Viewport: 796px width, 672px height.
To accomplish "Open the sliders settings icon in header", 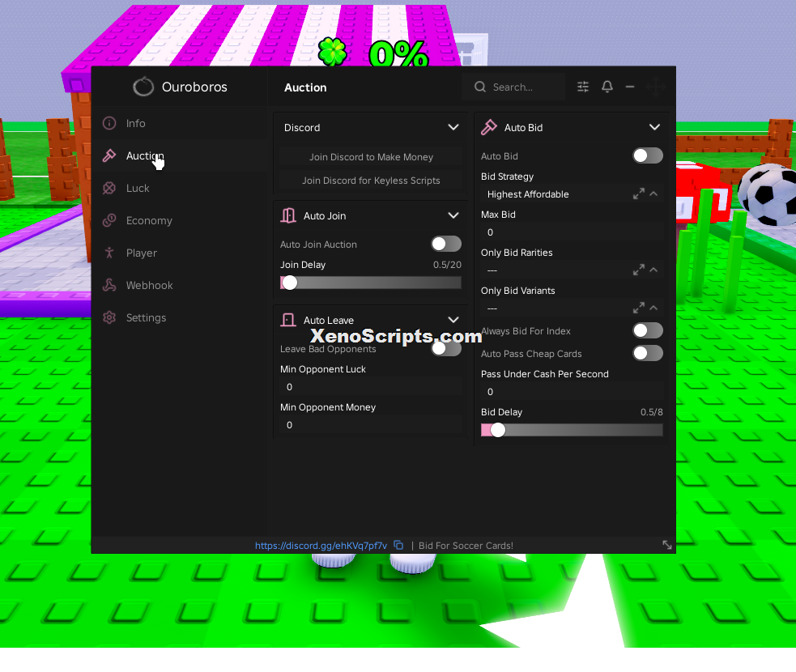I will pos(583,87).
